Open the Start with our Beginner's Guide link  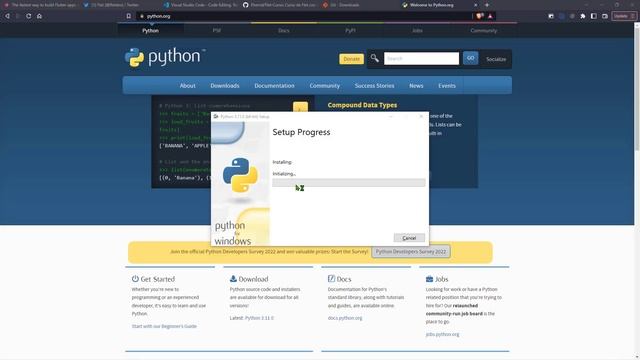tap(164, 326)
